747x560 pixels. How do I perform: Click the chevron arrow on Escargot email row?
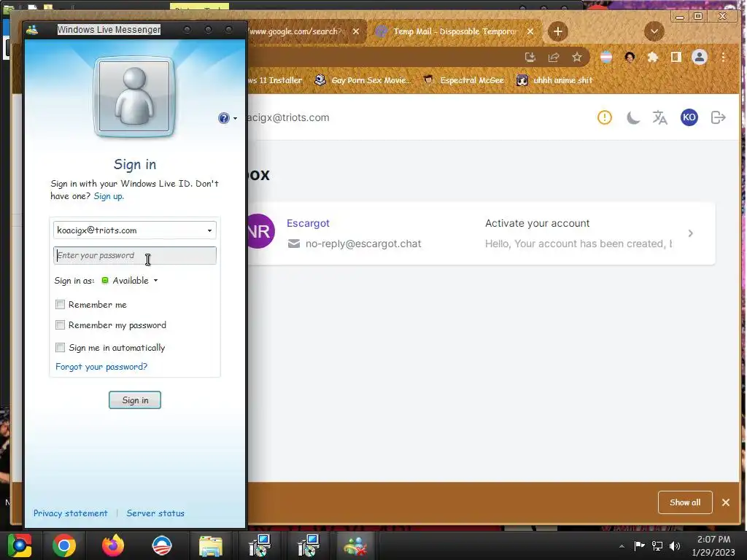point(690,233)
